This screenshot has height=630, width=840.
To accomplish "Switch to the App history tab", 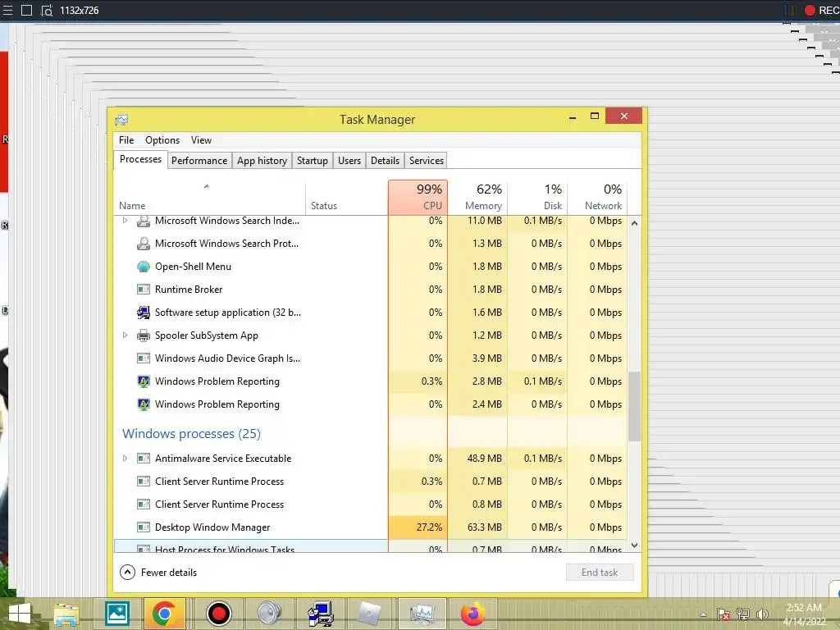I will [262, 161].
